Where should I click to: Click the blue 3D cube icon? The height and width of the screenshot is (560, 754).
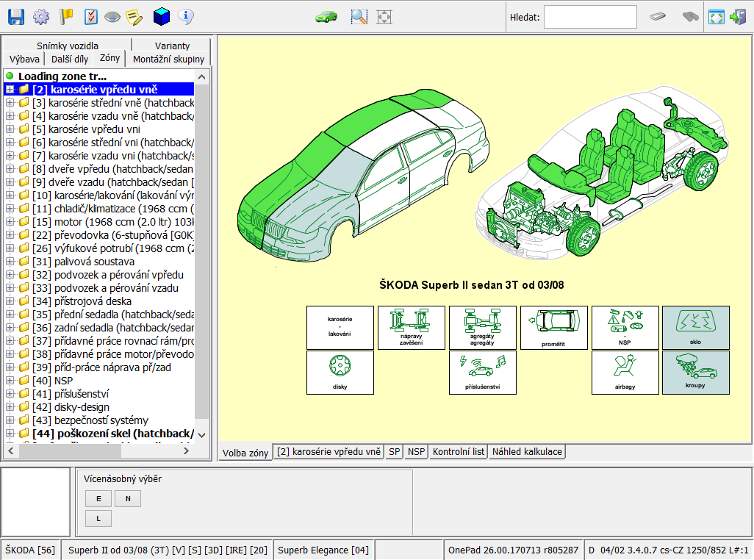click(162, 17)
